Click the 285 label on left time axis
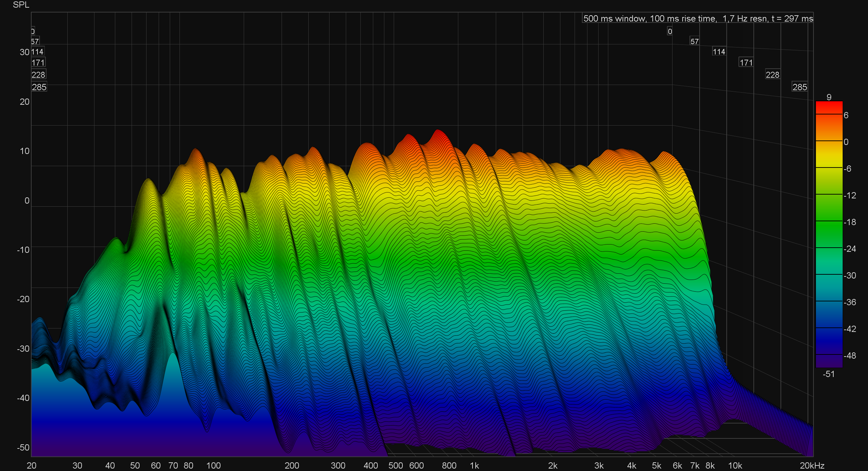 coord(39,87)
